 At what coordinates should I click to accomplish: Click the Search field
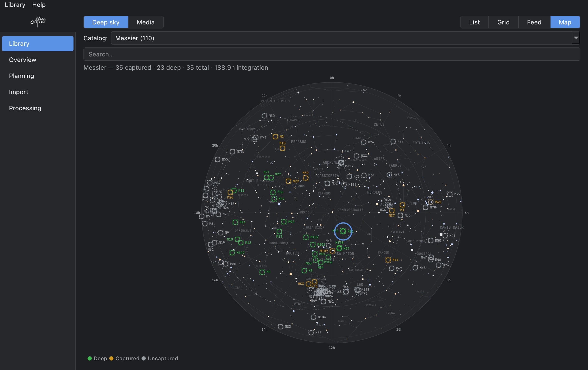point(332,54)
